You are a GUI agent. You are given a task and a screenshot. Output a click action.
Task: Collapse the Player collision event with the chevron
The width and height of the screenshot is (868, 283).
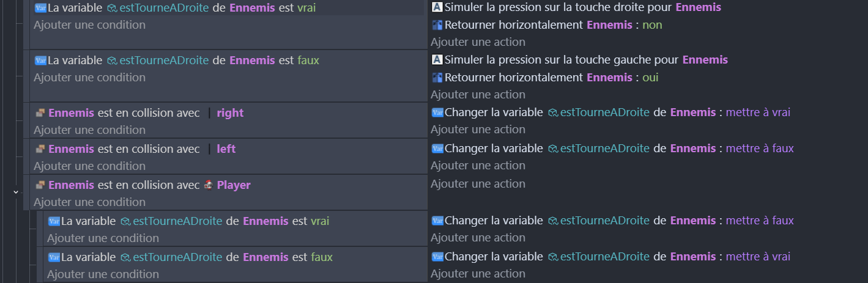(15, 192)
